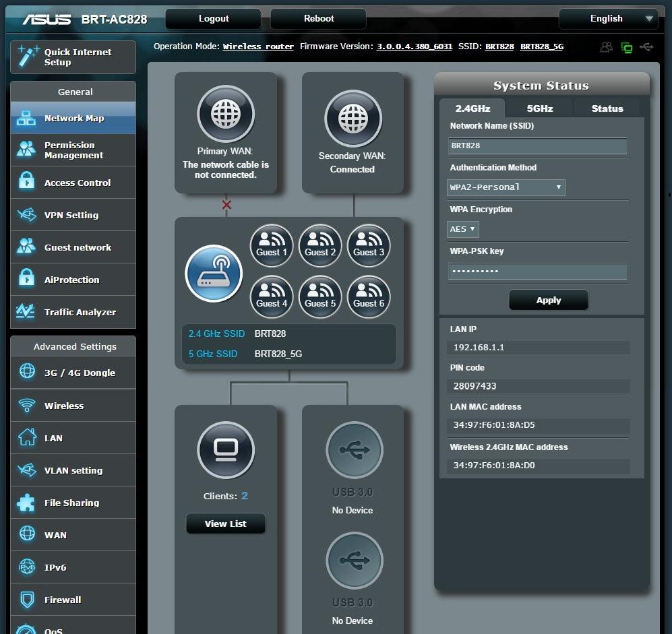Click the Secondary WAN globe icon
The height and width of the screenshot is (634, 672).
pos(353,119)
